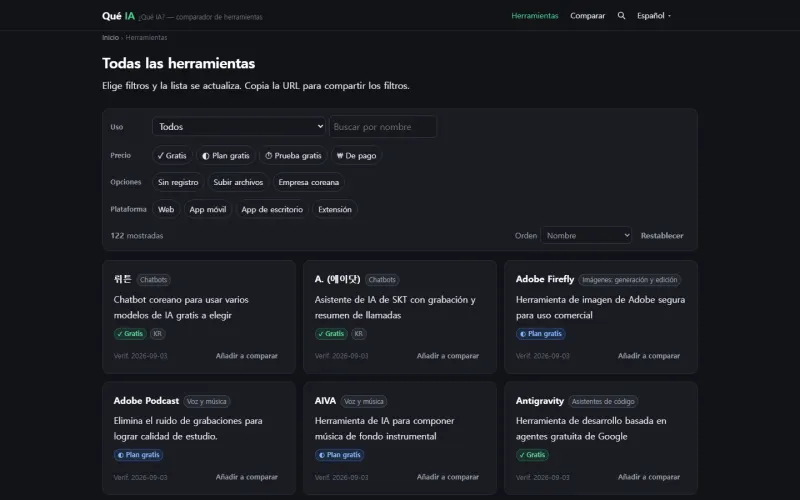Enable the Empresa coreana option filter
Viewport: 800px width, 500px height.
coord(309,182)
